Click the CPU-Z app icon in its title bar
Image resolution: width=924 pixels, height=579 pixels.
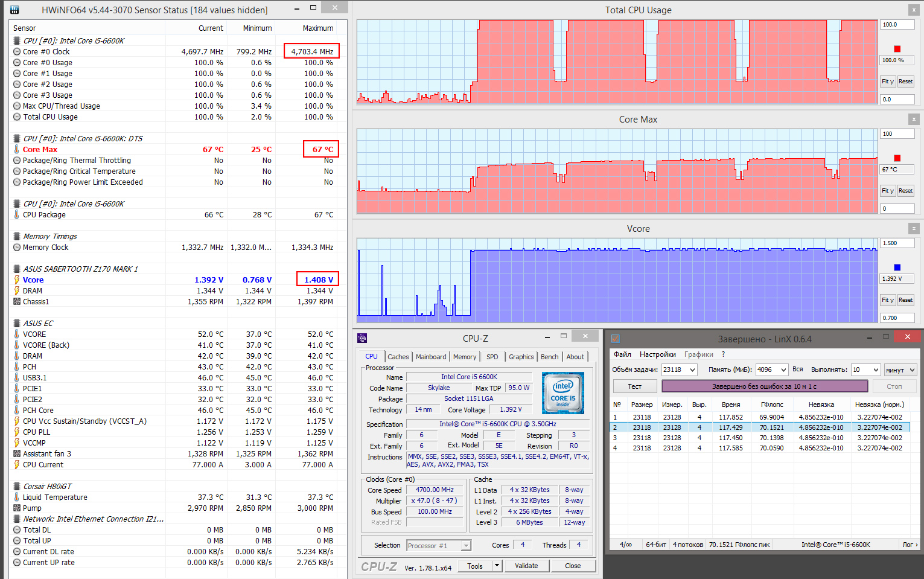(362, 338)
